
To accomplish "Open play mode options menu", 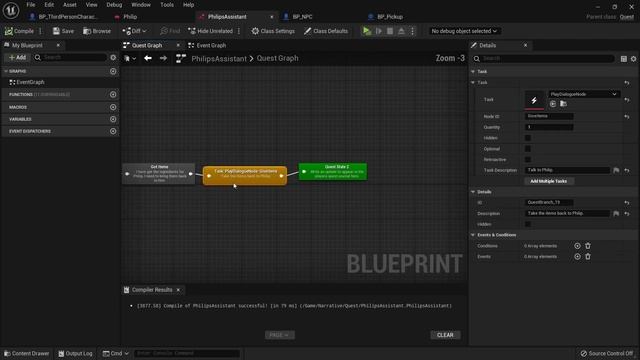I will click(412, 31).
